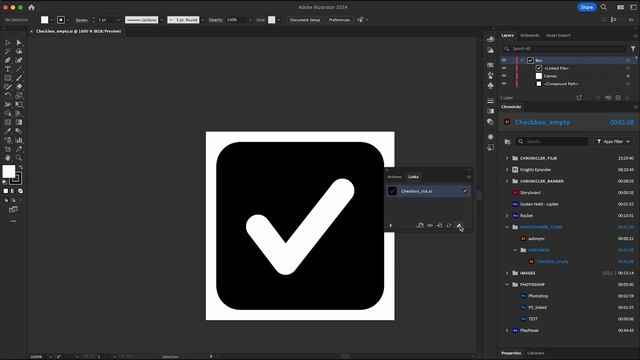Switch to the Properties tab

point(511,353)
